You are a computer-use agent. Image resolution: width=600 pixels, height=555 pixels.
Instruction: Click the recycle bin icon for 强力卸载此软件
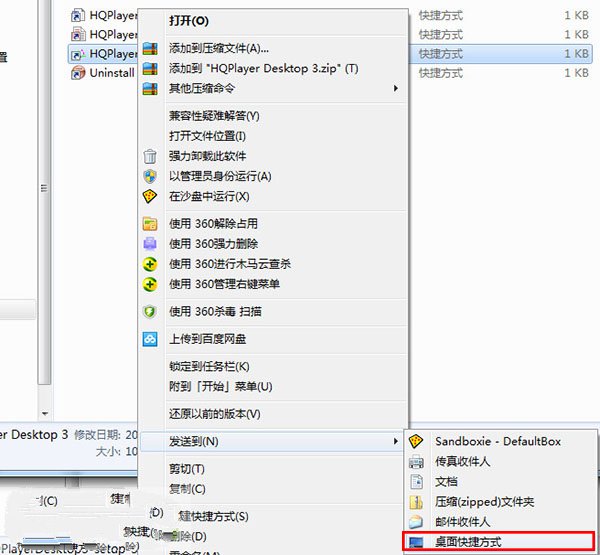[x=150, y=156]
